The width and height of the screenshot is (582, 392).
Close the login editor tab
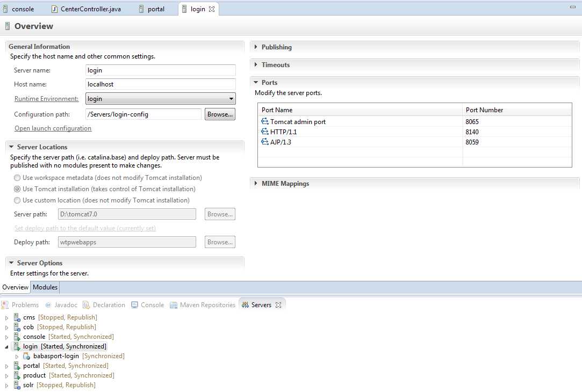(212, 9)
